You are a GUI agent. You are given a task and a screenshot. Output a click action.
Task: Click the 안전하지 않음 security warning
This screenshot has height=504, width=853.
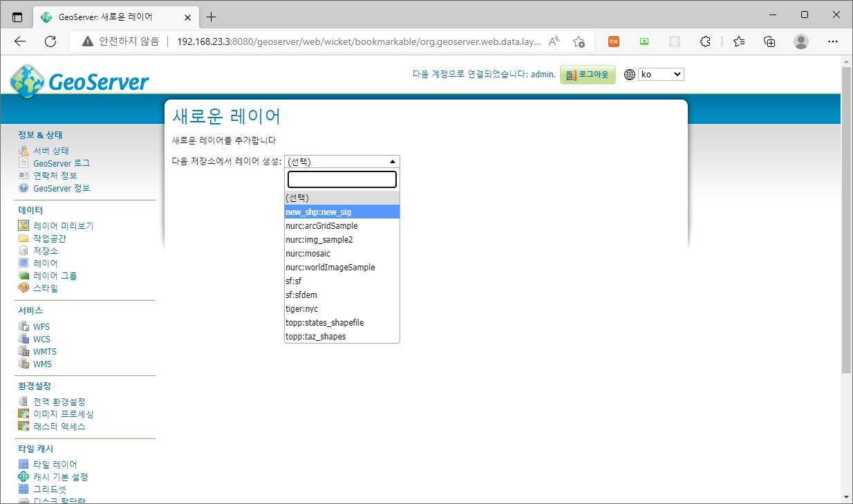[120, 41]
